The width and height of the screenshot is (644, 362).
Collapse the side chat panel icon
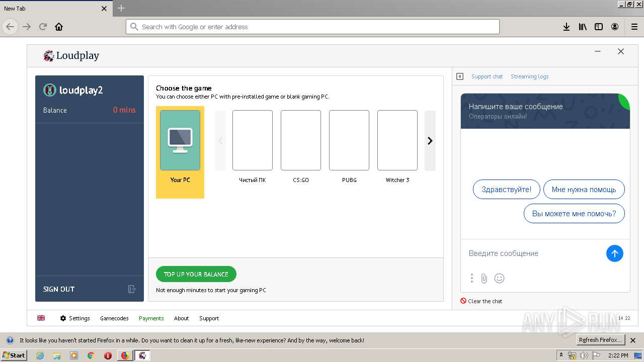460,76
